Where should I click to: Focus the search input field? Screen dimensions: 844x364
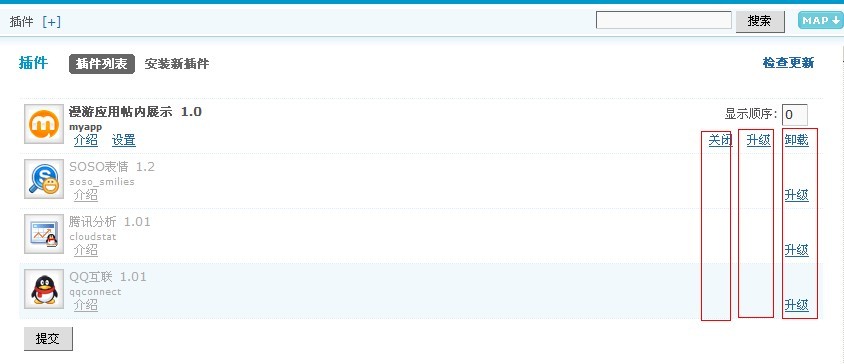pos(664,20)
